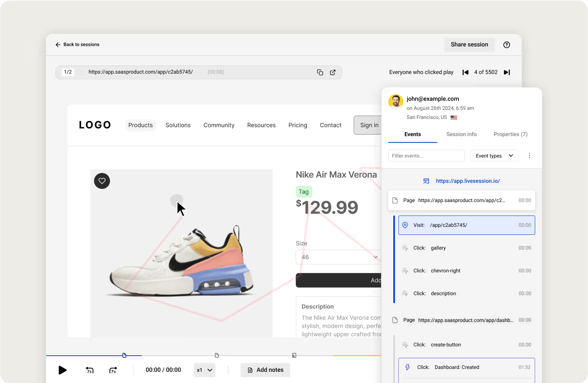
Task: Select the Click create-button event
Action: coord(467,345)
